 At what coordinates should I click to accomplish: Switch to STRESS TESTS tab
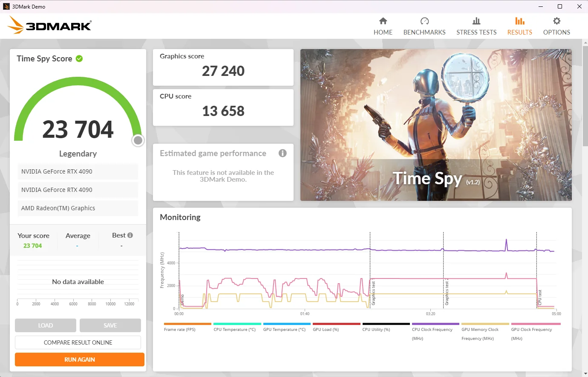[476, 26]
